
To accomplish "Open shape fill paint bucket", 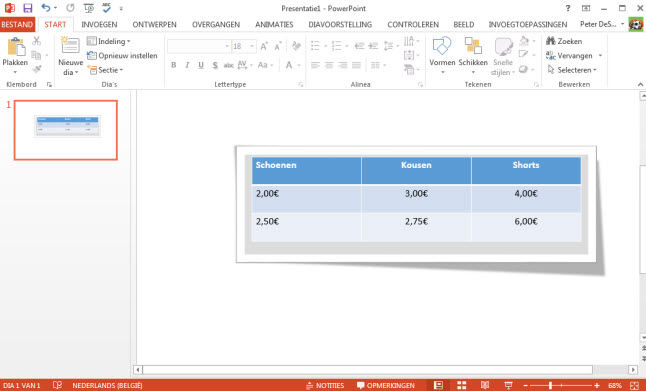I will (x=527, y=41).
